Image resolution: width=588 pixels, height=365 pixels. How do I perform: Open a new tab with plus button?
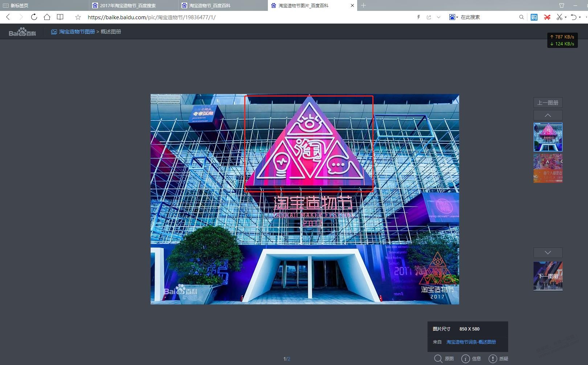pyautogui.click(x=363, y=5)
